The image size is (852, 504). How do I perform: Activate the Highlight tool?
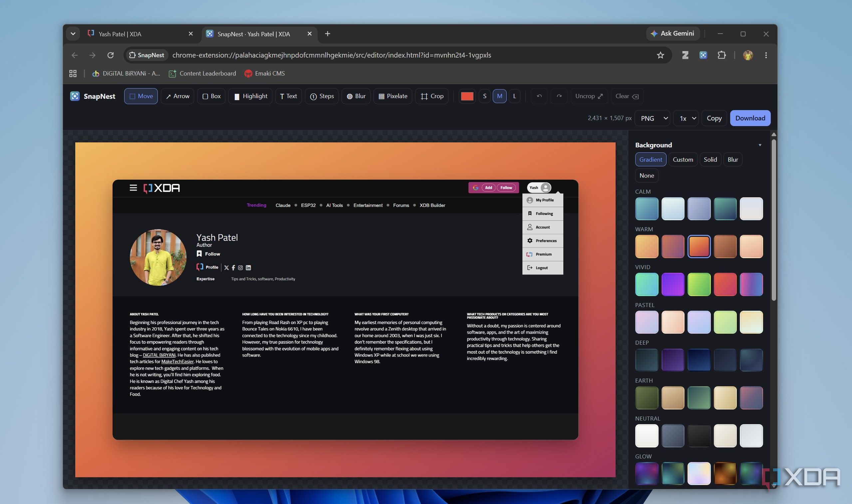[250, 96]
